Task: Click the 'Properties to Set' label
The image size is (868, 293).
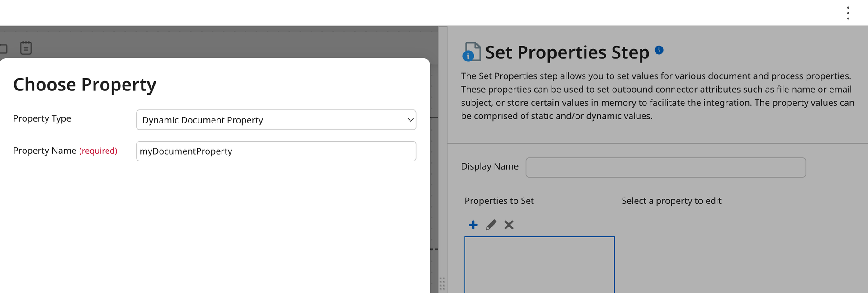Action: [499, 201]
